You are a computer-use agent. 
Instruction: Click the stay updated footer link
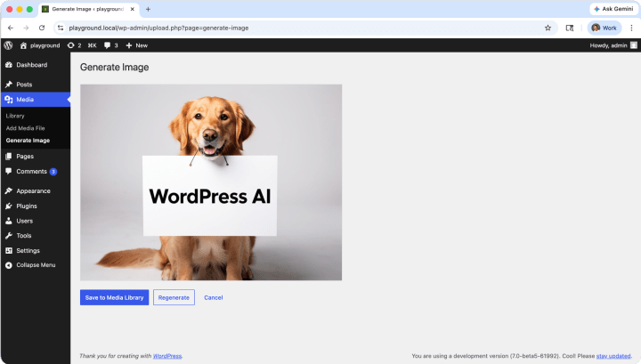click(613, 356)
